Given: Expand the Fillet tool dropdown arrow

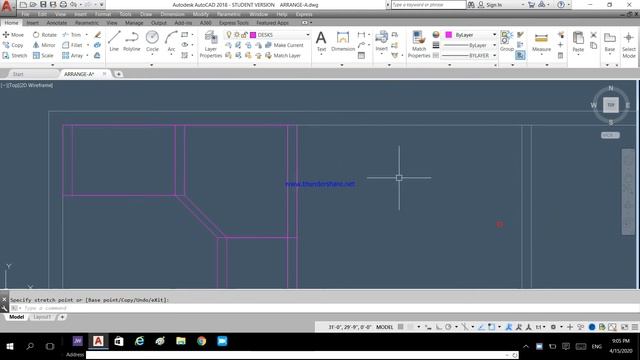Looking at the screenshot, I should [87, 45].
